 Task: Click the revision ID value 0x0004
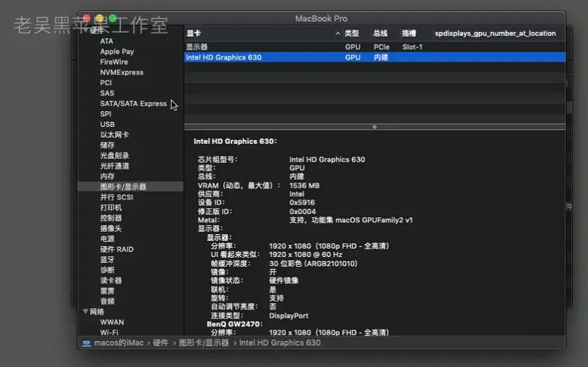click(302, 211)
